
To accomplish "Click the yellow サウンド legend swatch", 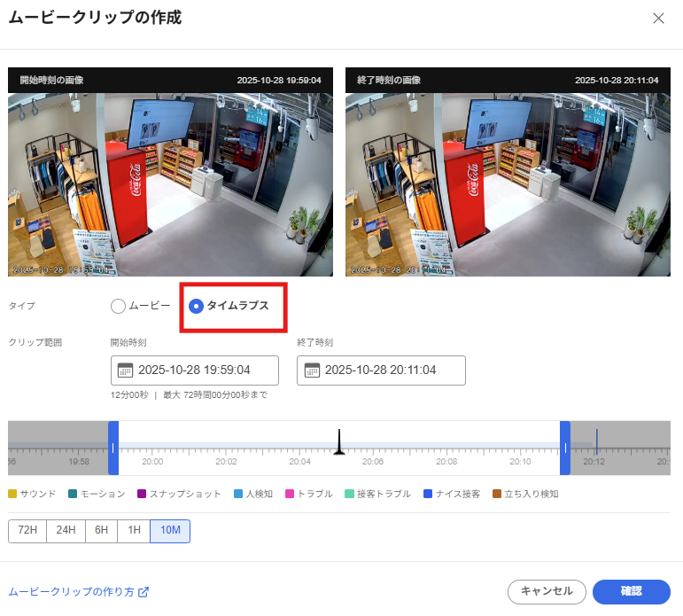I will (12, 494).
